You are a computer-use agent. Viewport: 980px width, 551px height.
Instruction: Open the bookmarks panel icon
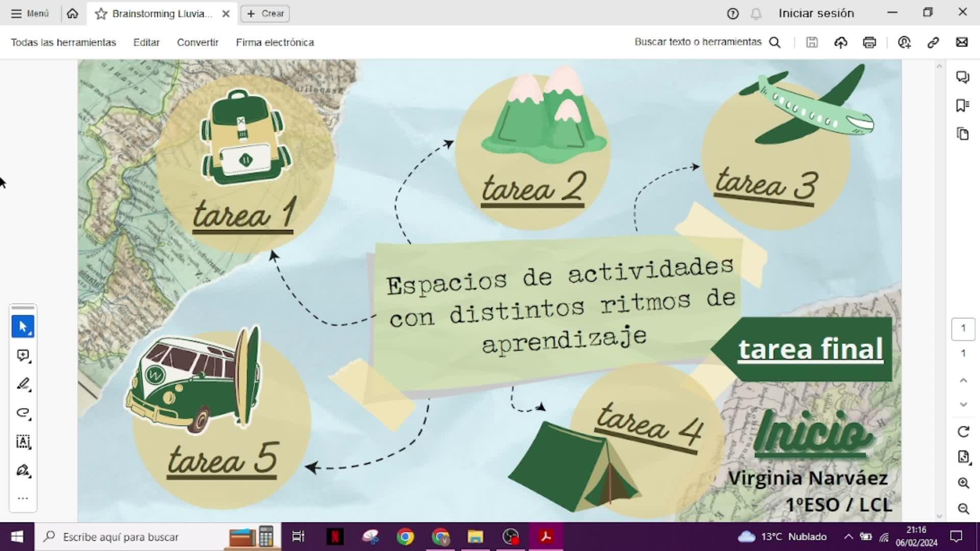tap(963, 106)
